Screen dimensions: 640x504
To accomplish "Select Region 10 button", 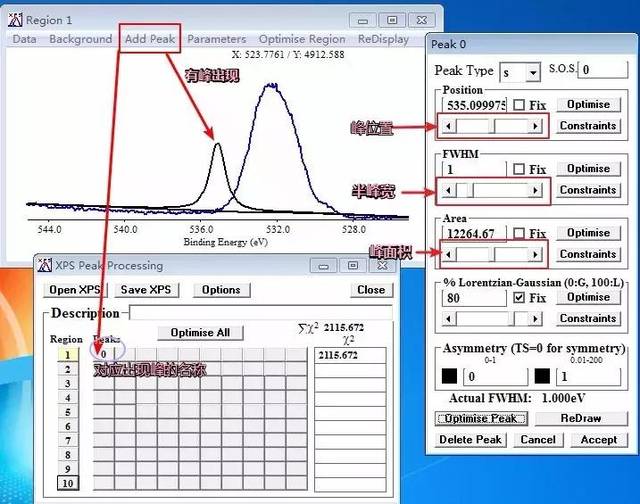I will [68, 483].
